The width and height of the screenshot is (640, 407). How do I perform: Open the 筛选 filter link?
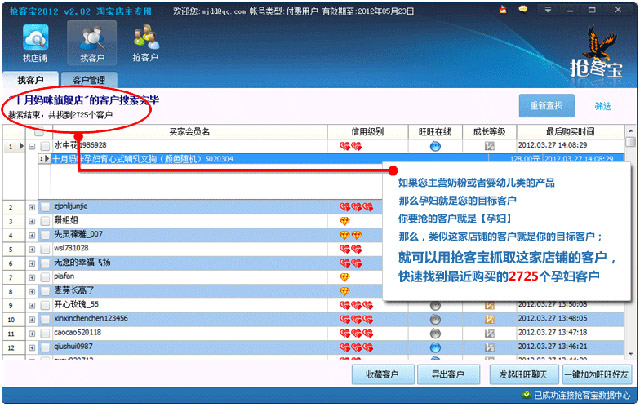[603, 107]
